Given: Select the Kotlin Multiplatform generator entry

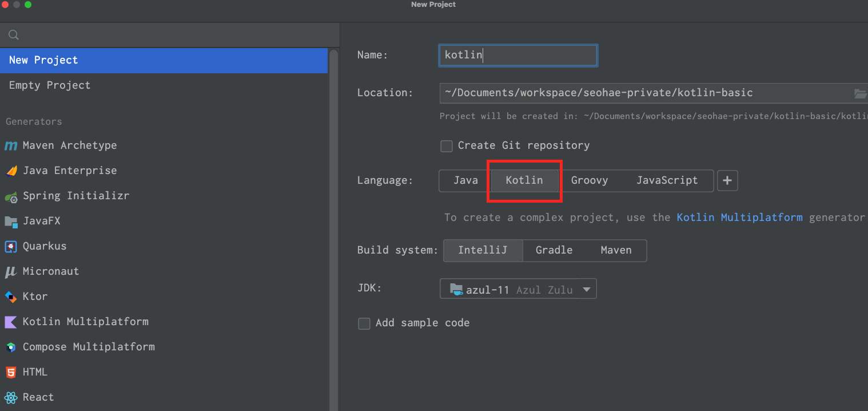Looking at the screenshot, I should coord(164,322).
